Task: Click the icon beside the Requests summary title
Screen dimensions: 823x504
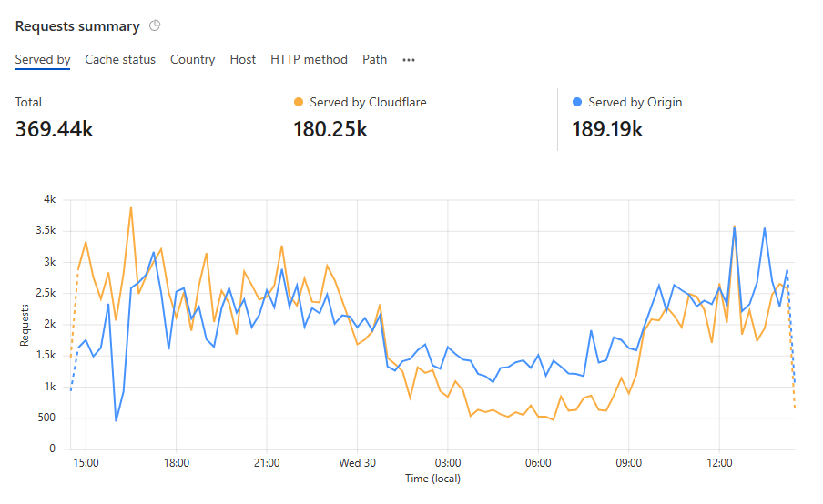Action: pyautogui.click(x=155, y=26)
